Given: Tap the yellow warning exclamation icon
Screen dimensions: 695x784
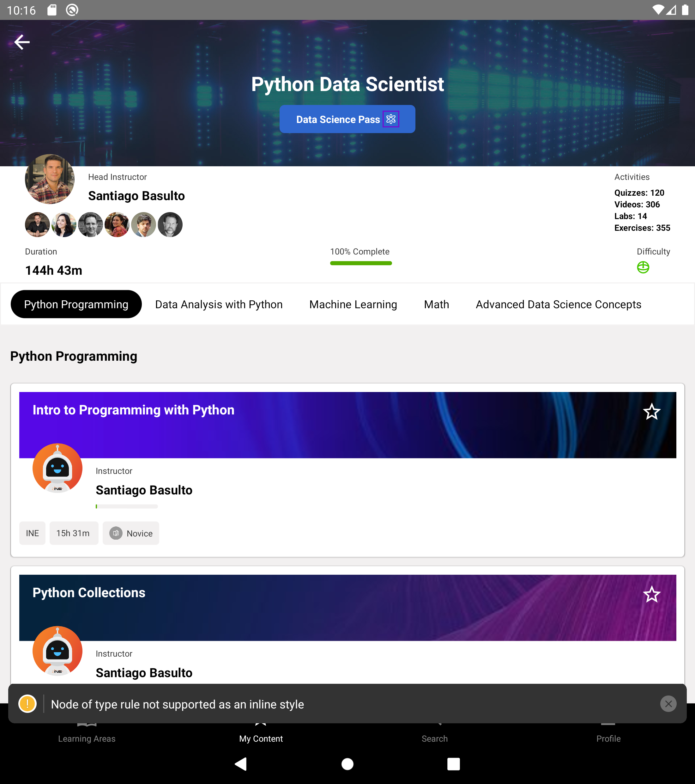Looking at the screenshot, I should tap(27, 704).
